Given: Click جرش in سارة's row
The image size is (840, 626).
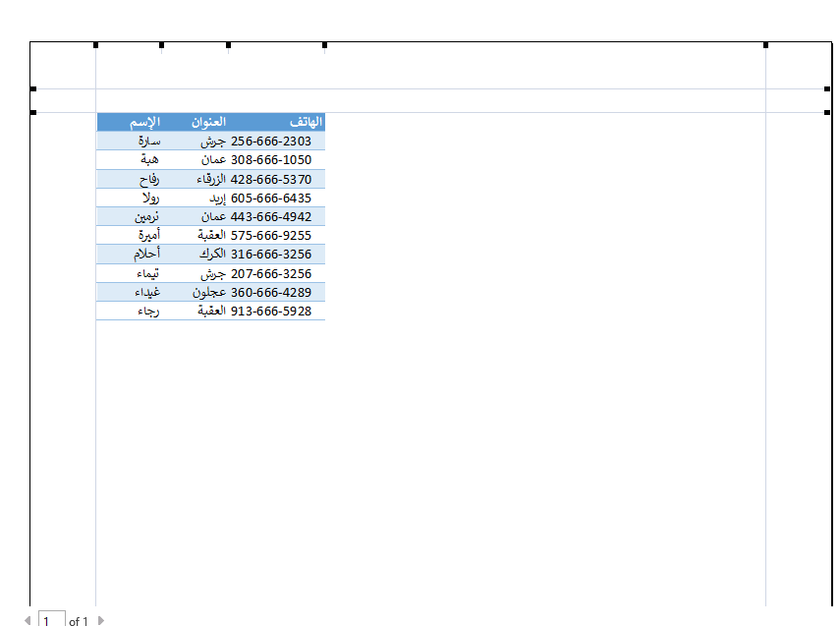Looking at the screenshot, I should tap(213, 141).
